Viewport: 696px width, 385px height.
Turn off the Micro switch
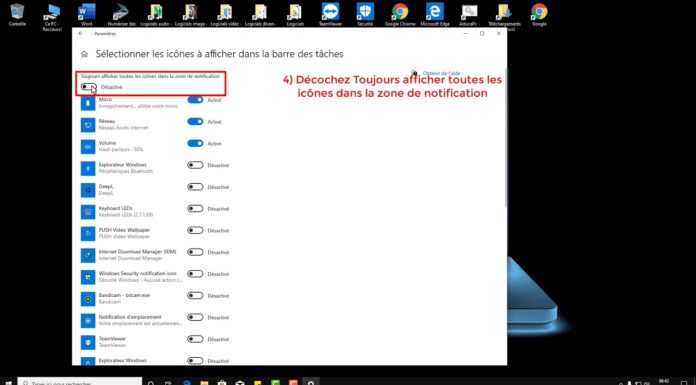[x=195, y=100]
